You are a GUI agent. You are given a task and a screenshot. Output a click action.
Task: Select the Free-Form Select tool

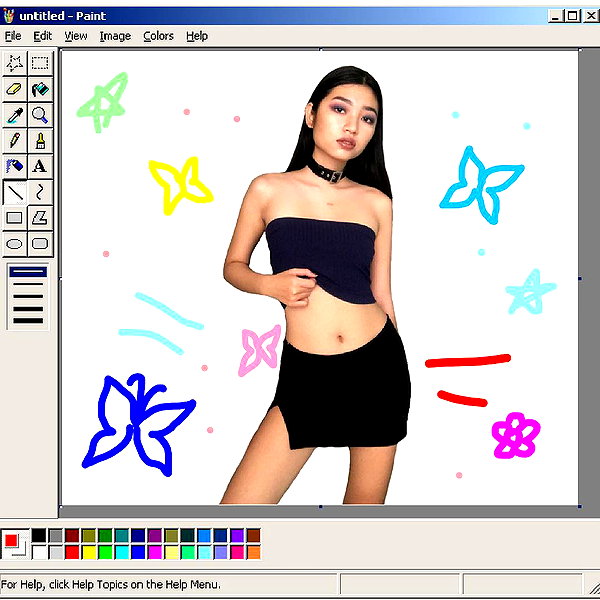15,63
